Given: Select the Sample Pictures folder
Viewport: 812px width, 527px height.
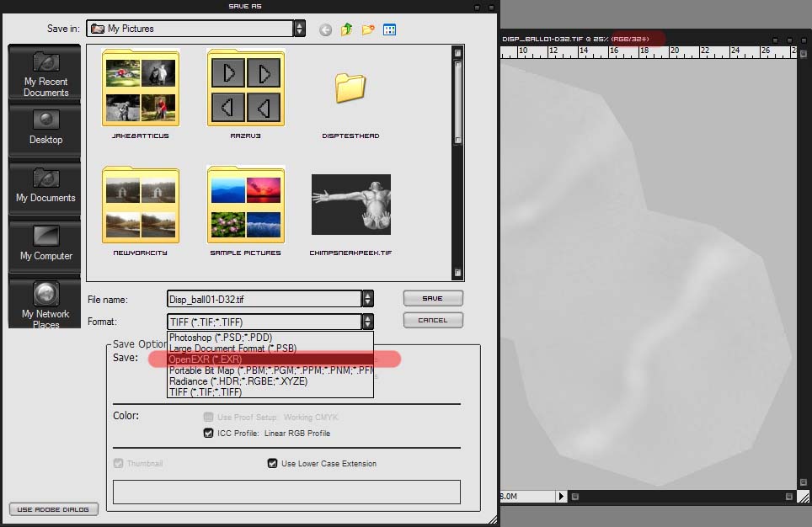Looking at the screenshot, I should tap(245, 210).
